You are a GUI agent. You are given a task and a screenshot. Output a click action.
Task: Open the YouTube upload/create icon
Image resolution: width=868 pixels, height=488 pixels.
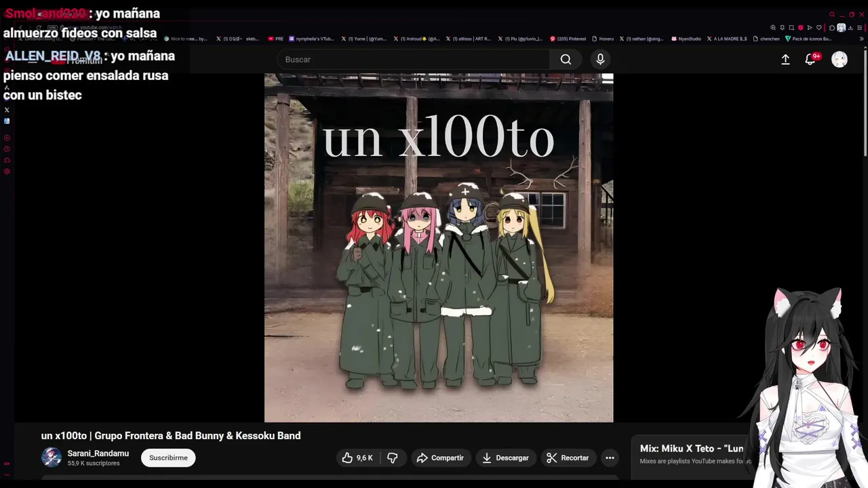(785, 60)
